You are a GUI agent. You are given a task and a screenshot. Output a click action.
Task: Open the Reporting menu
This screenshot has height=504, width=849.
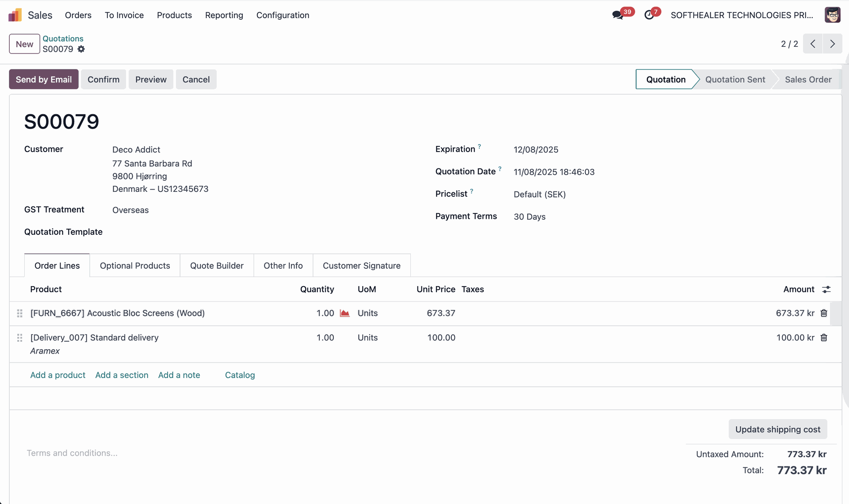(224, 15)
